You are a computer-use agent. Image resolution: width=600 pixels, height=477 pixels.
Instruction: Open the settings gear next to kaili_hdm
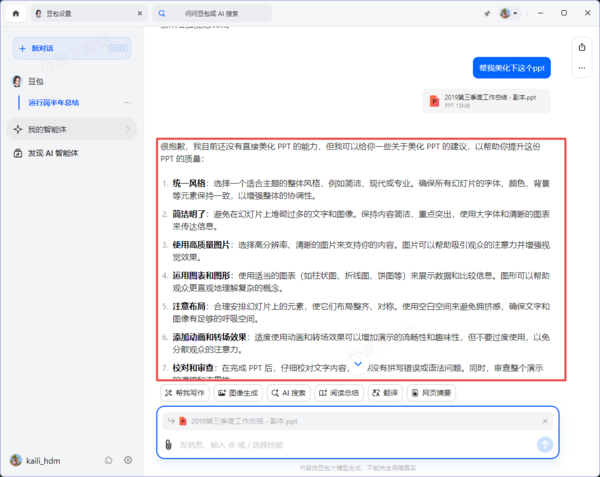[x=128, y=460]
